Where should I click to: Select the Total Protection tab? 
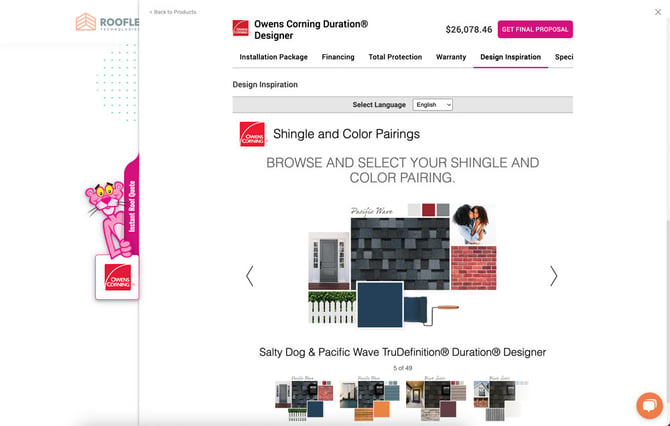395,57
